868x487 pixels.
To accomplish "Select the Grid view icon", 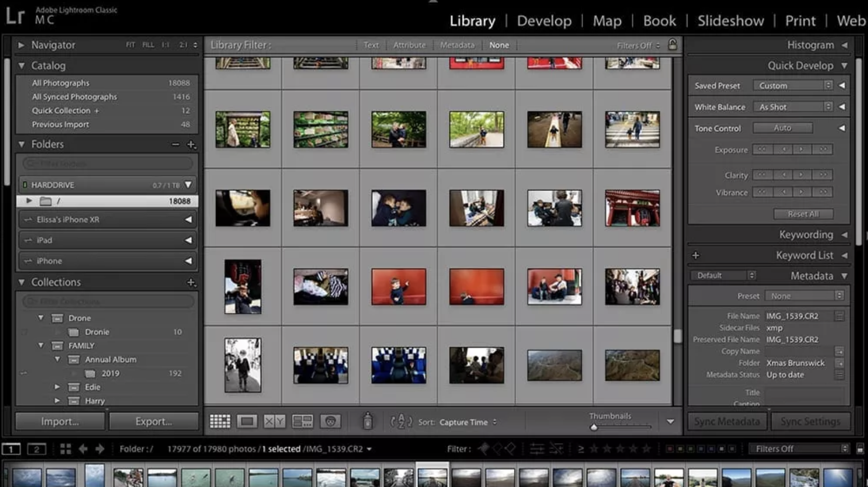I will click(220, 421).
